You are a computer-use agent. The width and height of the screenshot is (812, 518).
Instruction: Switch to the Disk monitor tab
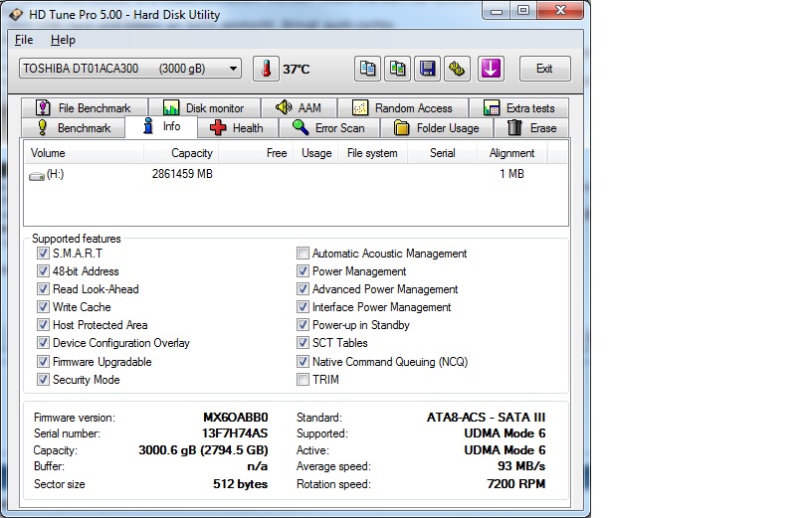point(204,107)
